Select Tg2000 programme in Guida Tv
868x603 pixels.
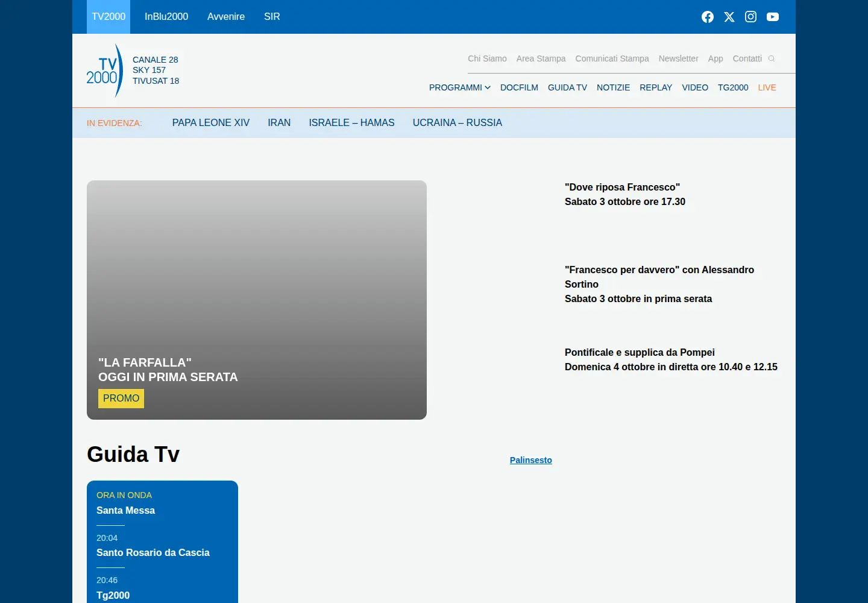point(113,596)
